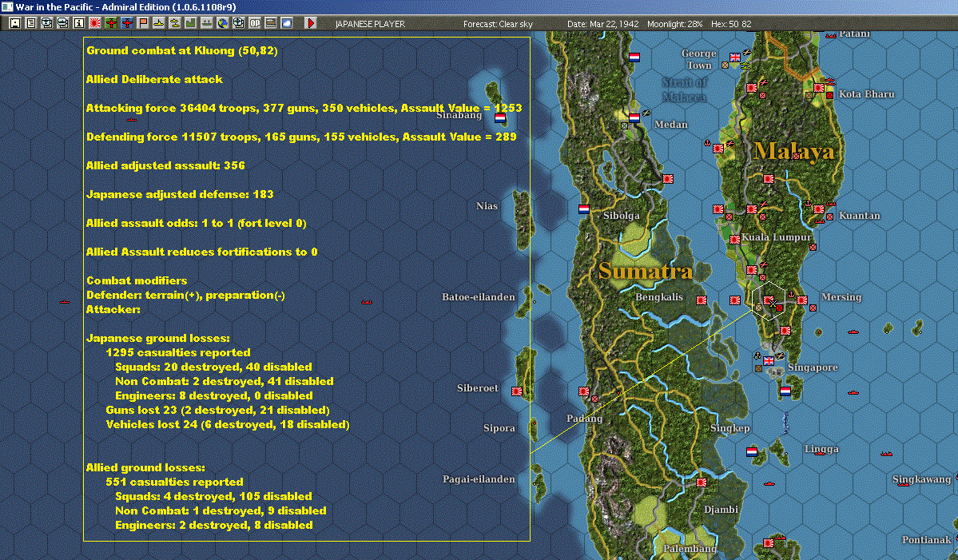This screenshot has height=560, width=958.
Task: Select the Dutch flag at Medan
Action: pyautogui.click(x=634, y=117)
